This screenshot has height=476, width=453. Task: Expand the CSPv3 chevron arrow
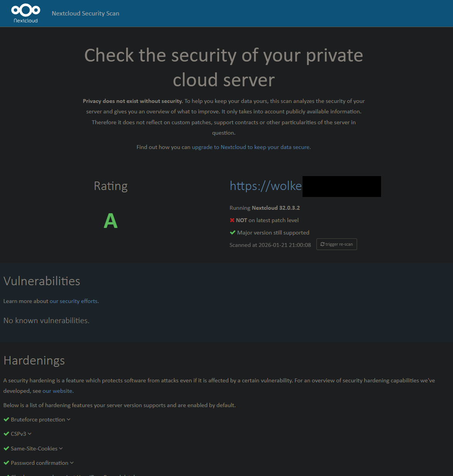click(30, 434)
